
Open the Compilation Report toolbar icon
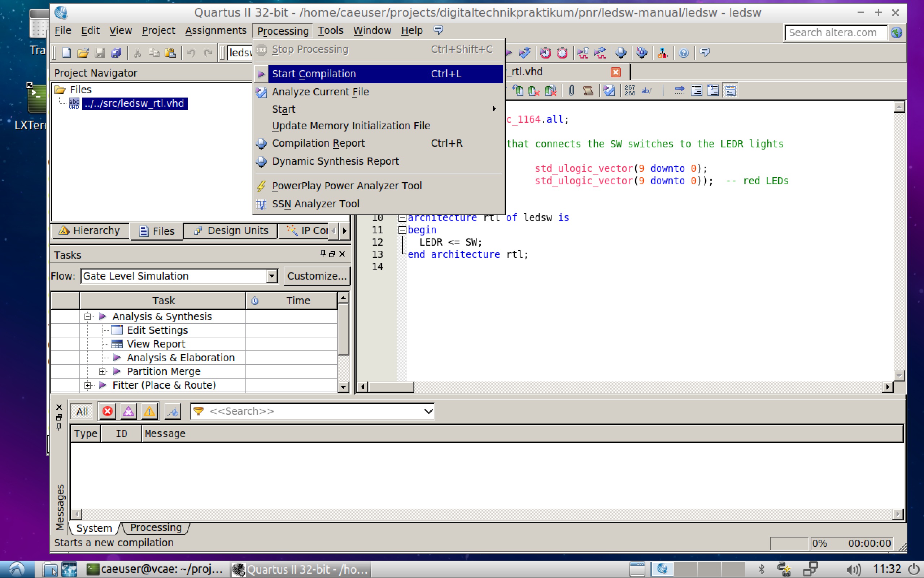tap(621, 53)
